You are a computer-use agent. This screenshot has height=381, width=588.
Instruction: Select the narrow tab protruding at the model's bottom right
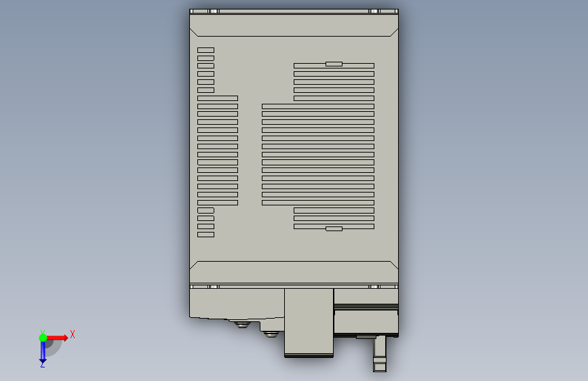pos(380,354)
